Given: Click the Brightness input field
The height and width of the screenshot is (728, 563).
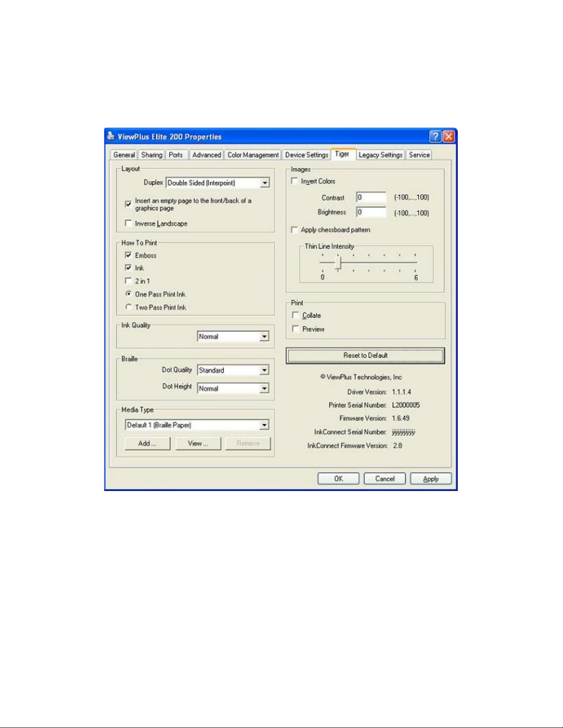Looking at the screenshot, I should (371, 212).
